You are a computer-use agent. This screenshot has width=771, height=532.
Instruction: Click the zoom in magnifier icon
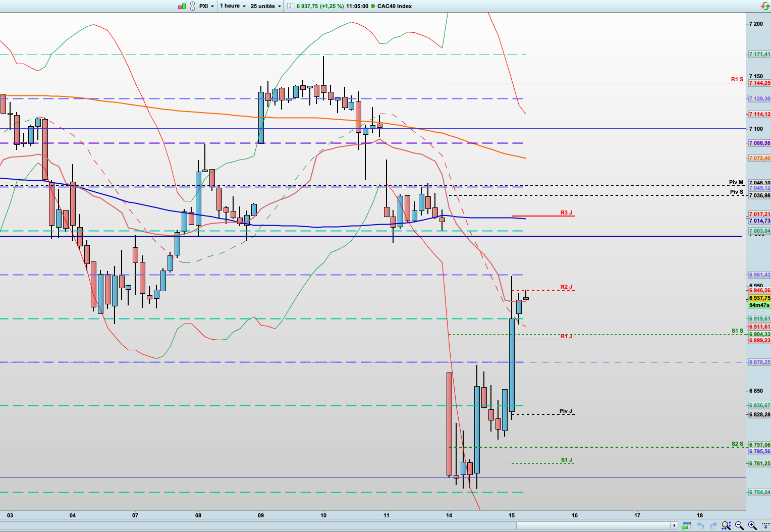752,525
